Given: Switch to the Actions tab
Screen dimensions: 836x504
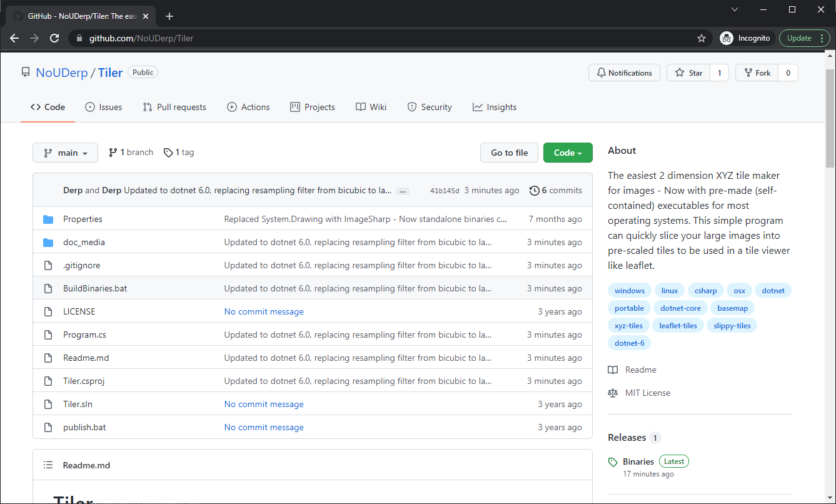Looking at the screenshot, I should 249,107.
